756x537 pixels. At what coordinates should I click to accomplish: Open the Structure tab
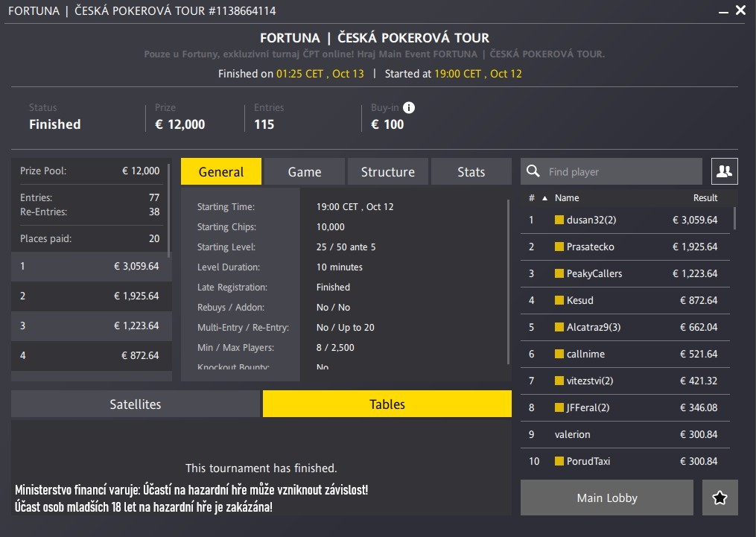(x=387, y=171)
